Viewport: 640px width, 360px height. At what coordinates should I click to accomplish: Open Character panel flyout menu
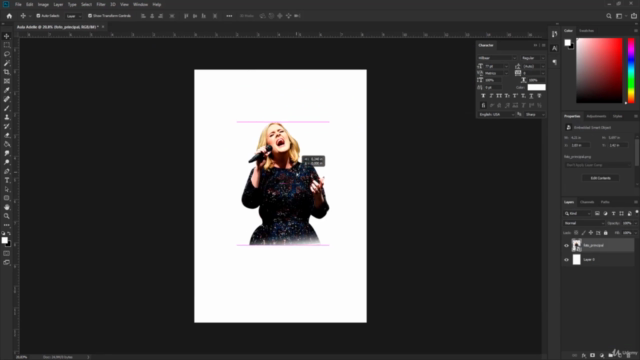pyautogui.click(x=543, y=45)
